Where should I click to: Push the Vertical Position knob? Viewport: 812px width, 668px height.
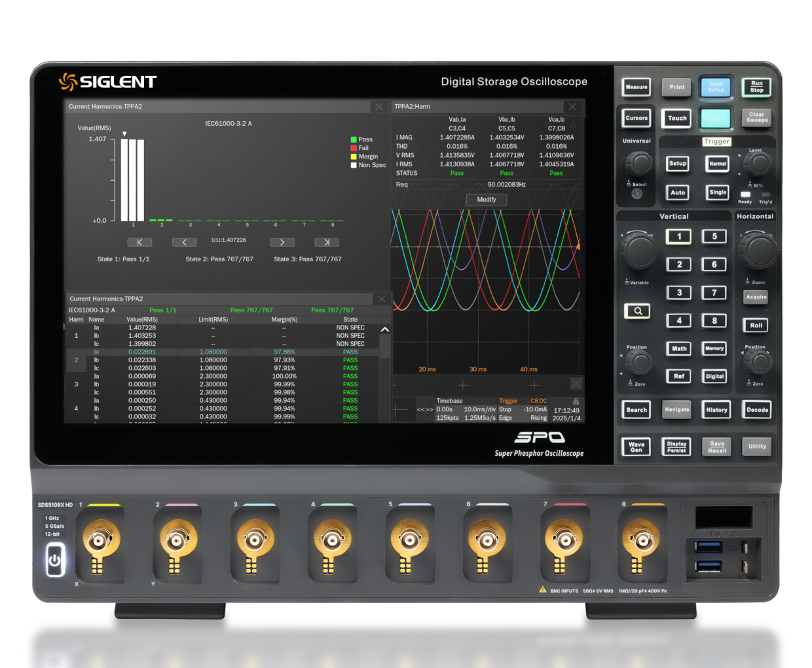point(638,362)
